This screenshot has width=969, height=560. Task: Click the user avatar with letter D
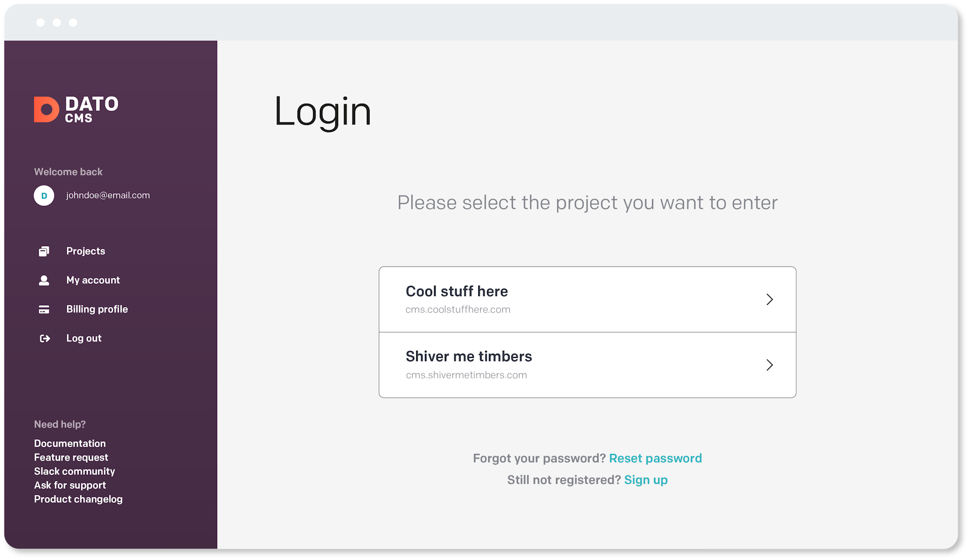click(44, 196)
